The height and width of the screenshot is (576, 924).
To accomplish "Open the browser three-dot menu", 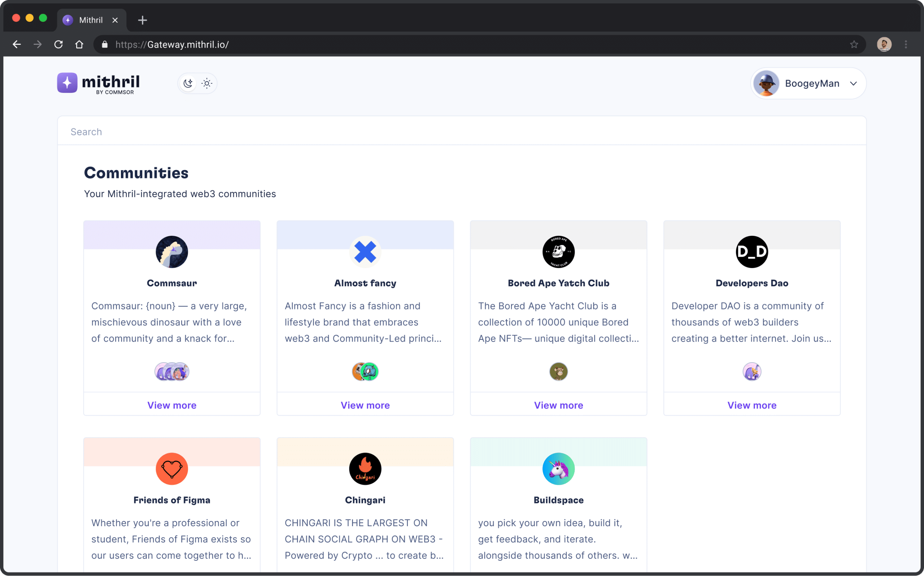I will coord(906,44).
